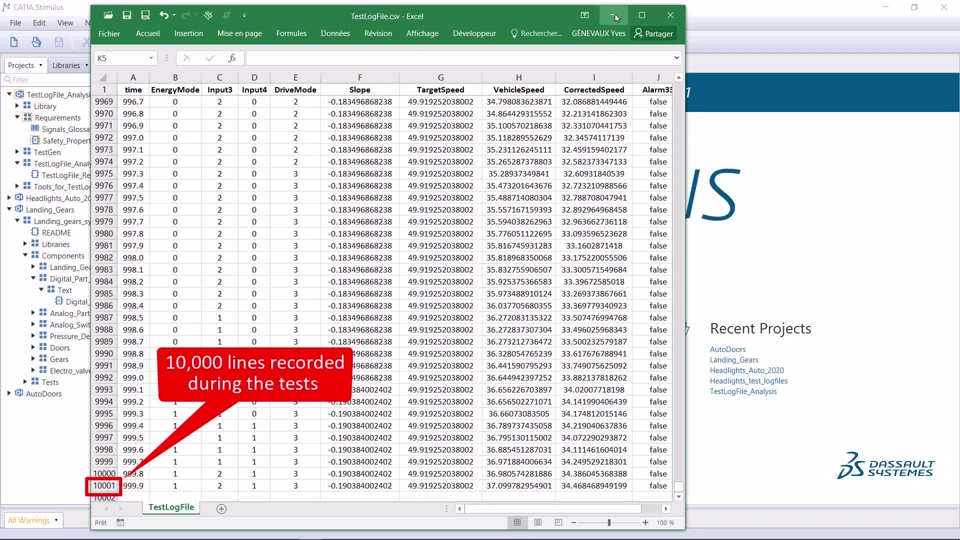Switch to Page Break Preview icon

(x=558, y=523)
